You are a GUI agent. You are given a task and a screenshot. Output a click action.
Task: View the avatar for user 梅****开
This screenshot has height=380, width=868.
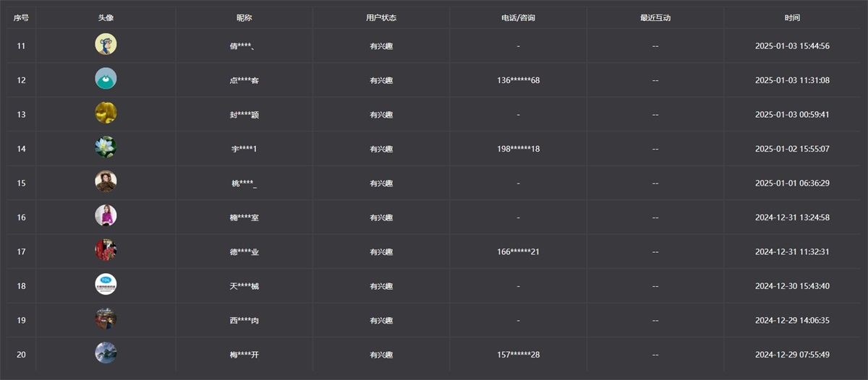pyautogui.click(x=106, y=353)
